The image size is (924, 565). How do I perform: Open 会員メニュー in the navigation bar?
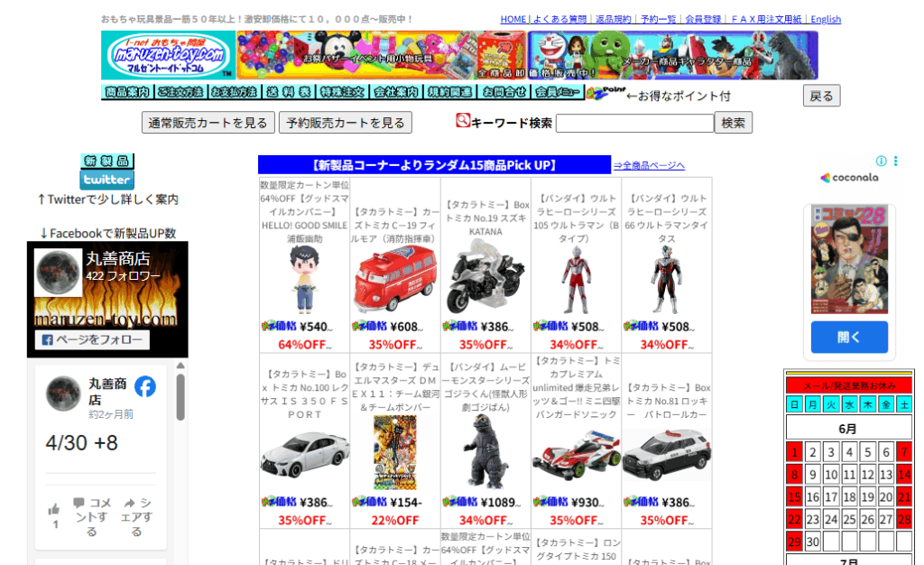558,92
